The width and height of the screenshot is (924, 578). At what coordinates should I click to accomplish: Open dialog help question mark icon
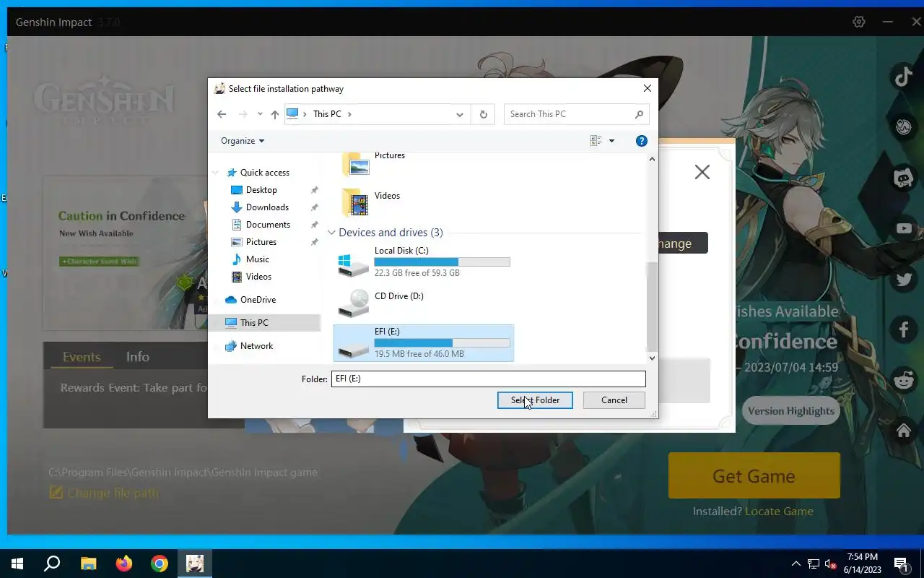point(641,141)
